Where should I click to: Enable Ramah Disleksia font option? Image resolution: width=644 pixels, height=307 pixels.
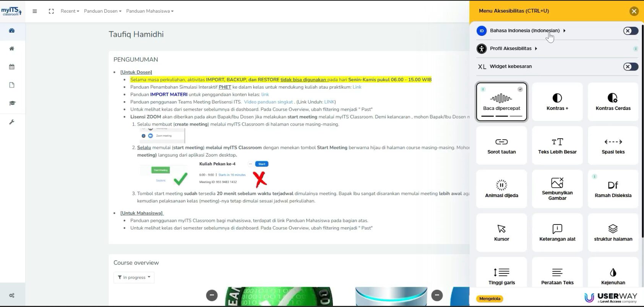[x=613, y=189]
